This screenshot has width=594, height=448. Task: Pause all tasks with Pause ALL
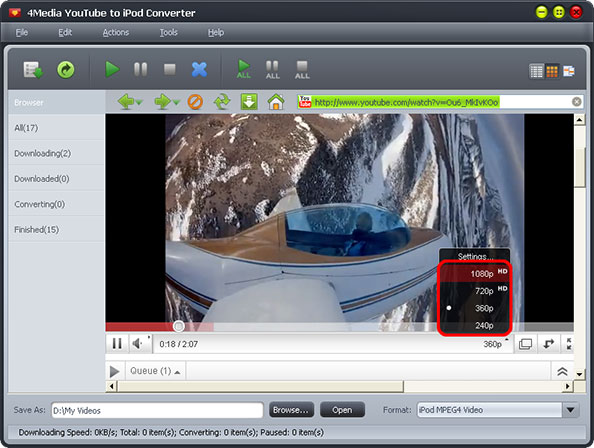click(x=273, y=70)
